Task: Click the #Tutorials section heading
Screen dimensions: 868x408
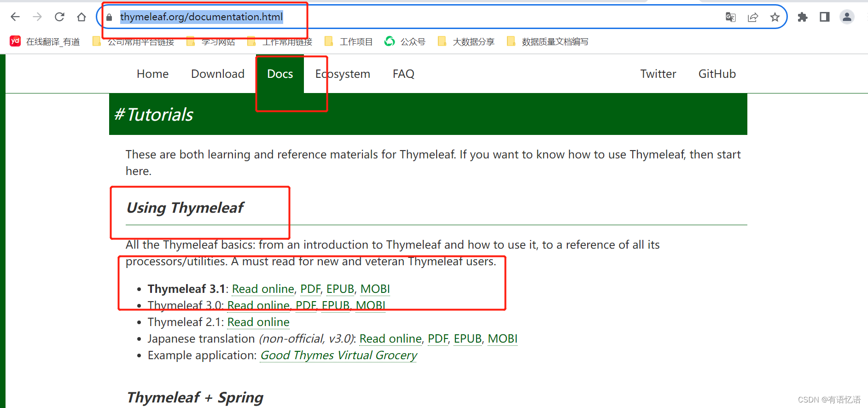Action: [x=154, y=114]
